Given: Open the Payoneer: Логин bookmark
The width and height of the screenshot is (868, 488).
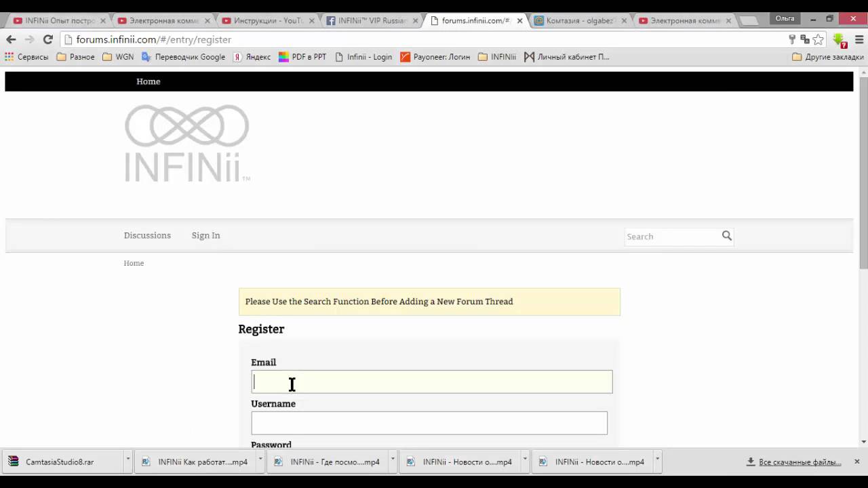Looking at the screenshot, I should (x=435, y=57).
